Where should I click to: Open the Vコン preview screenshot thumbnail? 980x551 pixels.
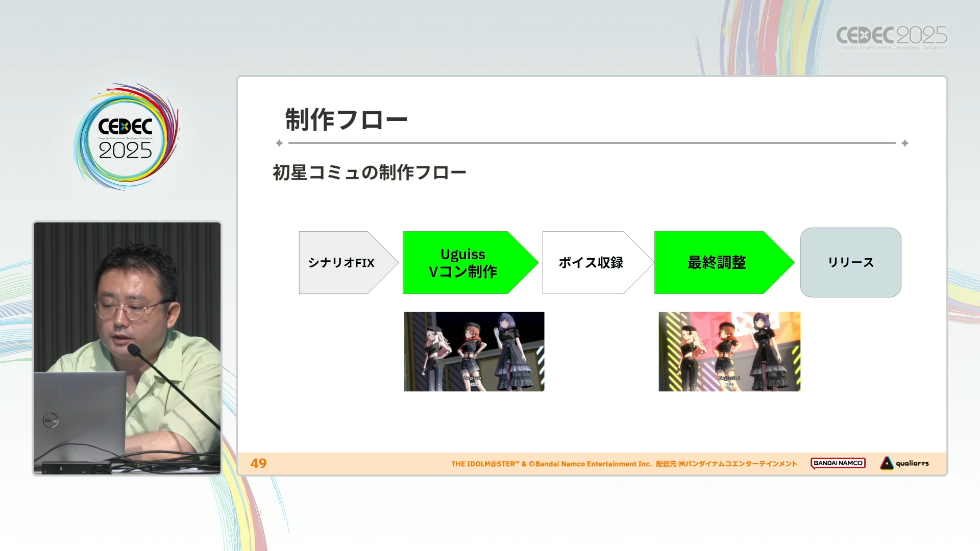[x=474, y=352]
